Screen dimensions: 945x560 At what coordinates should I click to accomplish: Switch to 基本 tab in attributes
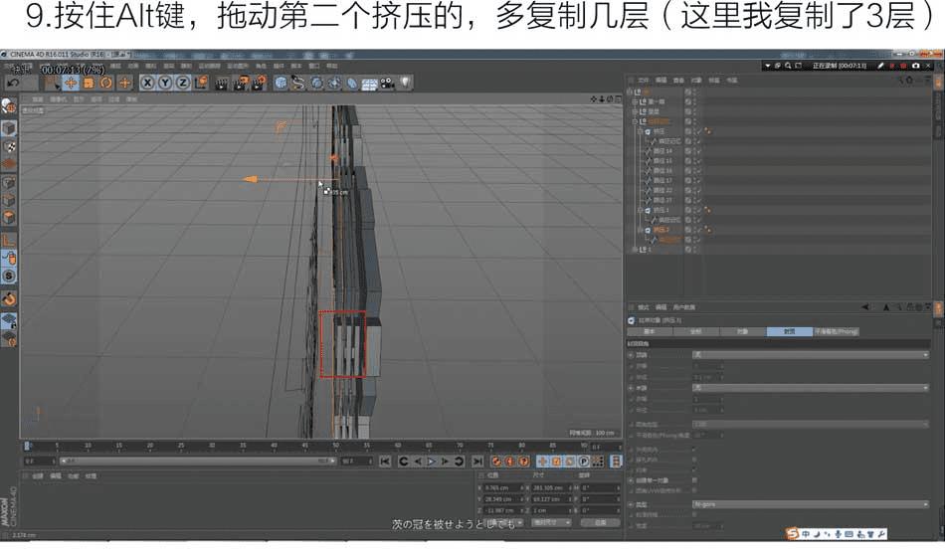coord(650,331)
